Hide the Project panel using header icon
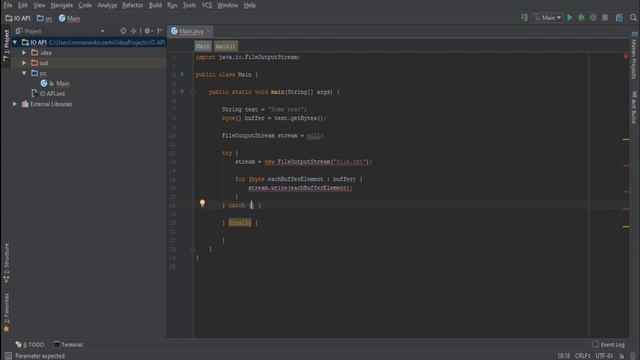Screen dimensions: 640x360 (160, 31)
